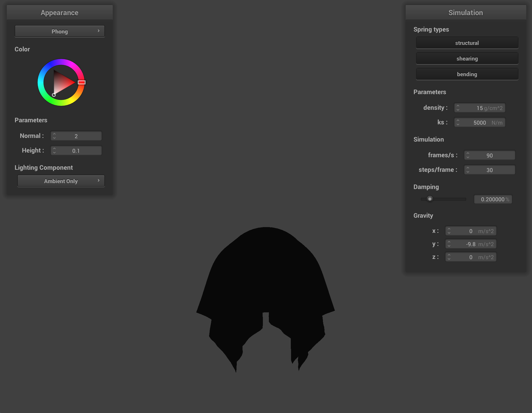Toggle the structural spring type button
Screen dimensions: 532x413
pos(467,43)
